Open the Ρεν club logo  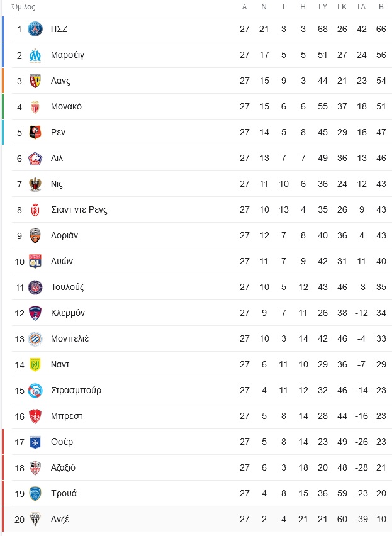point(35,132)
